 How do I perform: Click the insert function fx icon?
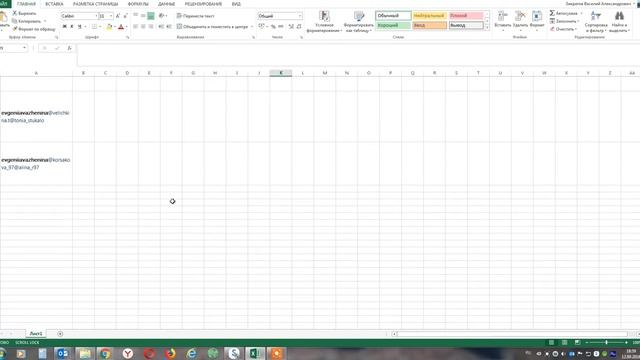click(x=69, y=48)
